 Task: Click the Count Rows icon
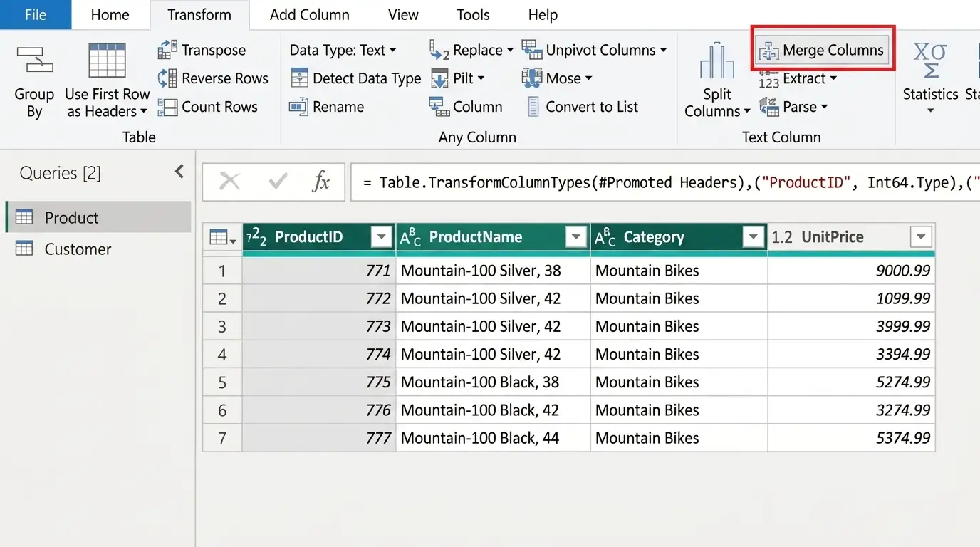tap(167, 107)
